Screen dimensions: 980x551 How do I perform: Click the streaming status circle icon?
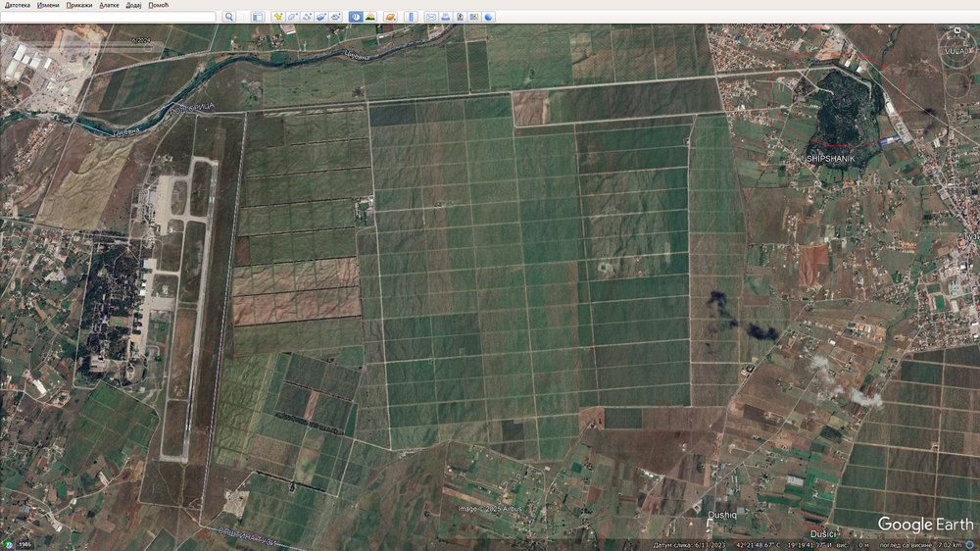pos(970,545)
